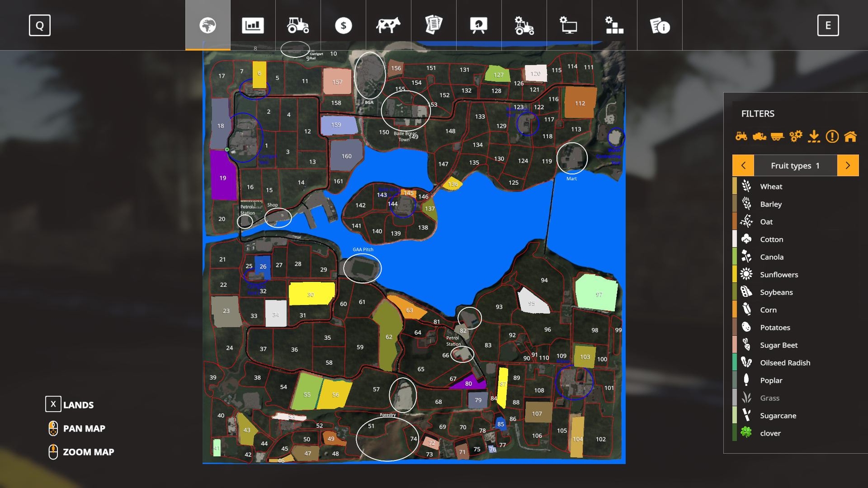Open the world map tab icon
The height and width of the screenshot is (488, 868).
[x=208, y=26]
